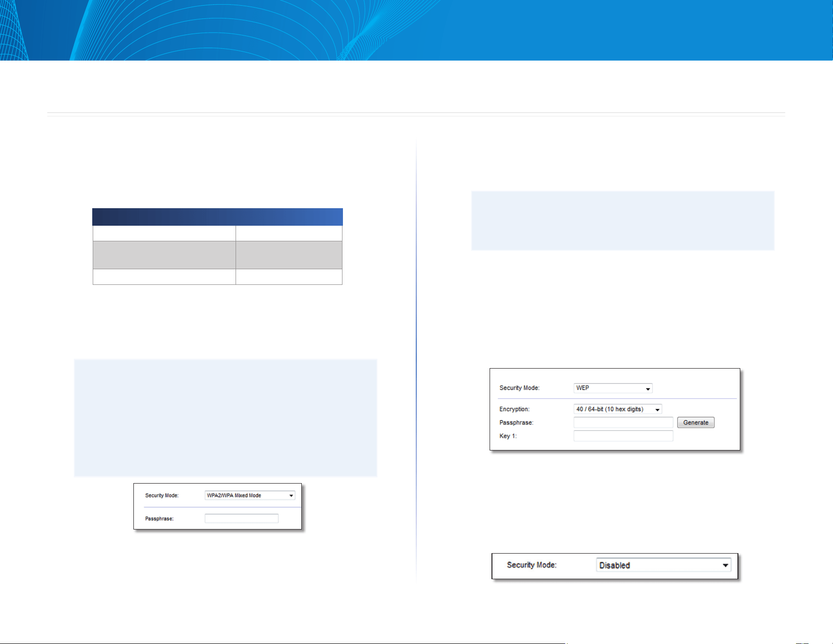833x644 pixels.
Task: Click the large light blue note box on left
Action: pyautogui.click(x=225, y=418)
